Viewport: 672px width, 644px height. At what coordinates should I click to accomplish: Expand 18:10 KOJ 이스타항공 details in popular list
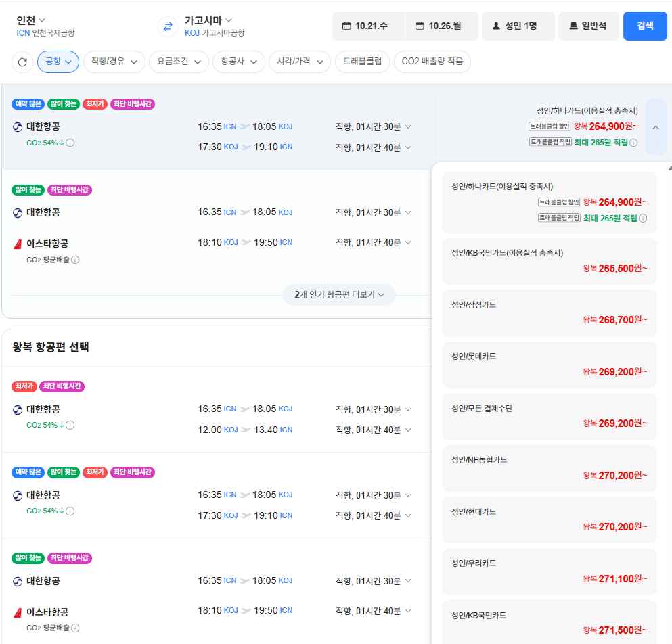point(408,243)
